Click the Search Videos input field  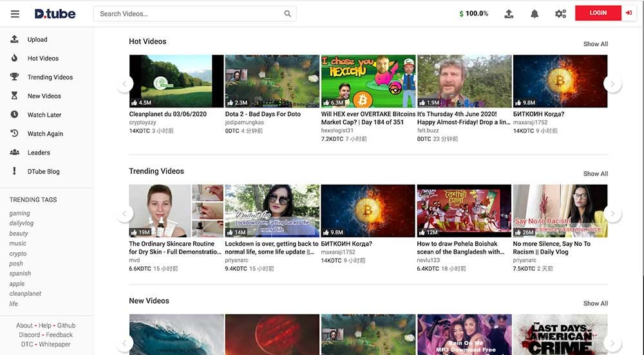[194, 14]
